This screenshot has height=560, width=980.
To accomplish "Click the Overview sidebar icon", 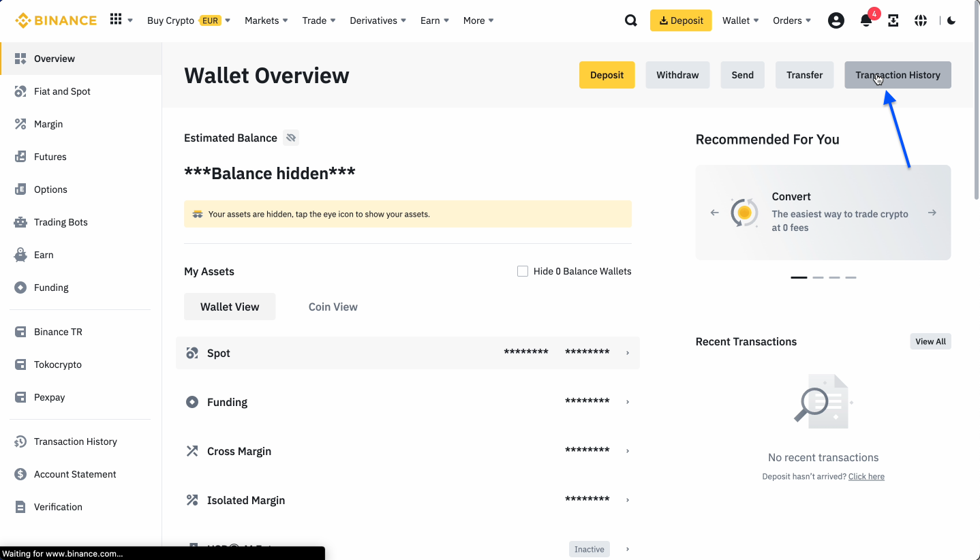I will [x=20, y=59].
